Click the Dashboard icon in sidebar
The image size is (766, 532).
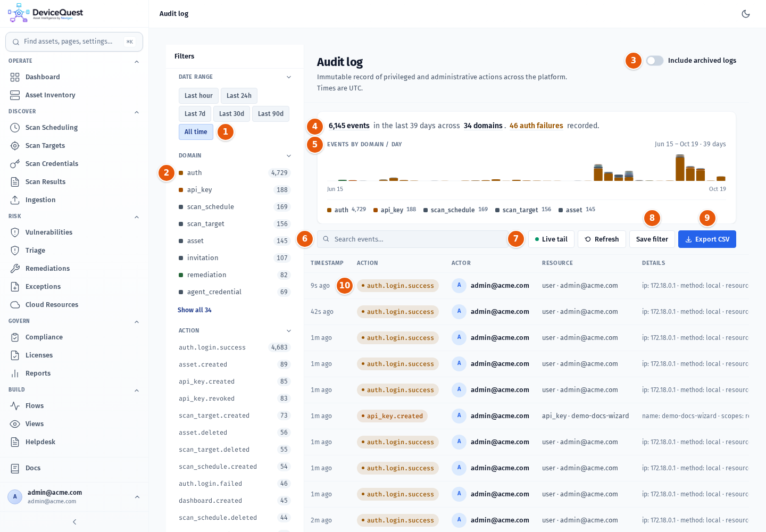click(x=15, y=77)
